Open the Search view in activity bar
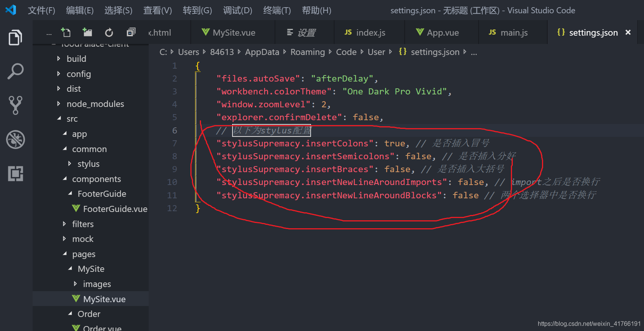Image resolution: width=644 pixels, height=331 pixels. click(x=16, y=71)
